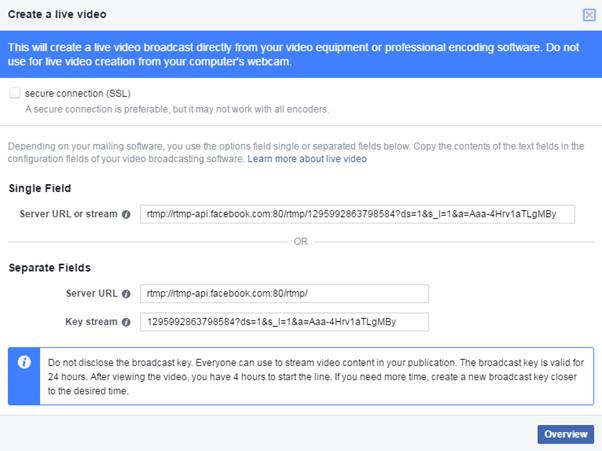Click the Overview button
This screenshot has height=451, width=602.
[566, 434]
